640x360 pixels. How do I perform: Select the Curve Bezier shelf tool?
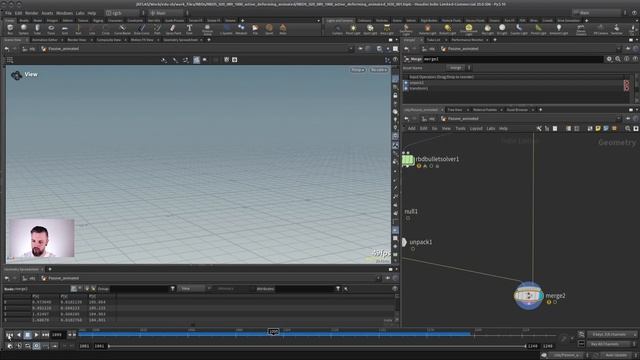[122, 29]
